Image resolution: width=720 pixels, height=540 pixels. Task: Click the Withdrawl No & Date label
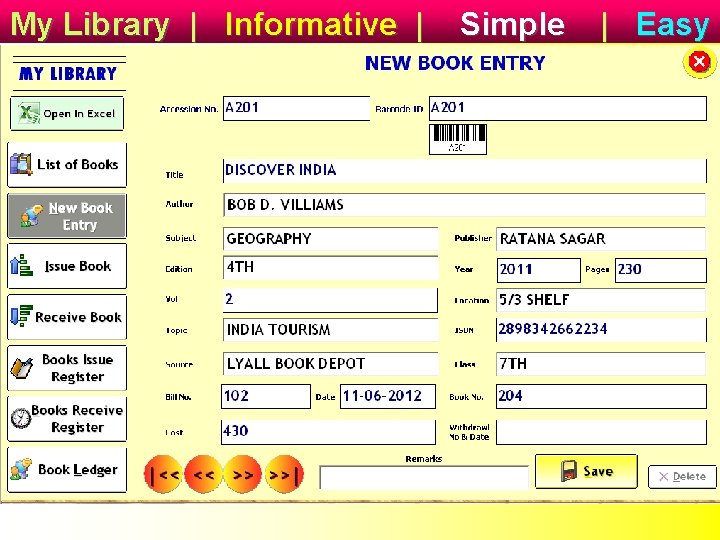[469, 432]
